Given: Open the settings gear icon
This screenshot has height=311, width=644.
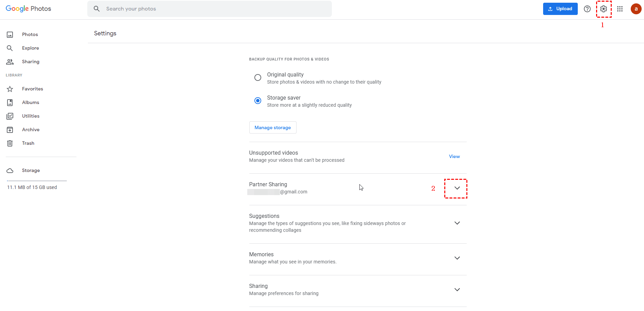Looking at the screenshot, I should pyautogui.click(x=603, y=9).
